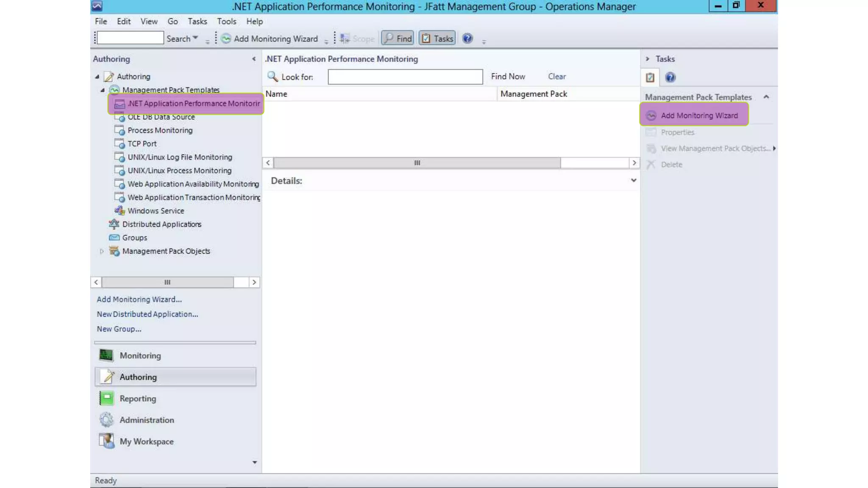Open the Reporting workspace icon

pos(106,398)
